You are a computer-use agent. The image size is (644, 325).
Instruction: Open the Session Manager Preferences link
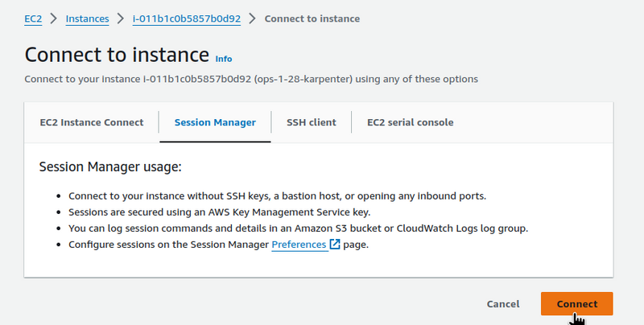click(299, 245)
